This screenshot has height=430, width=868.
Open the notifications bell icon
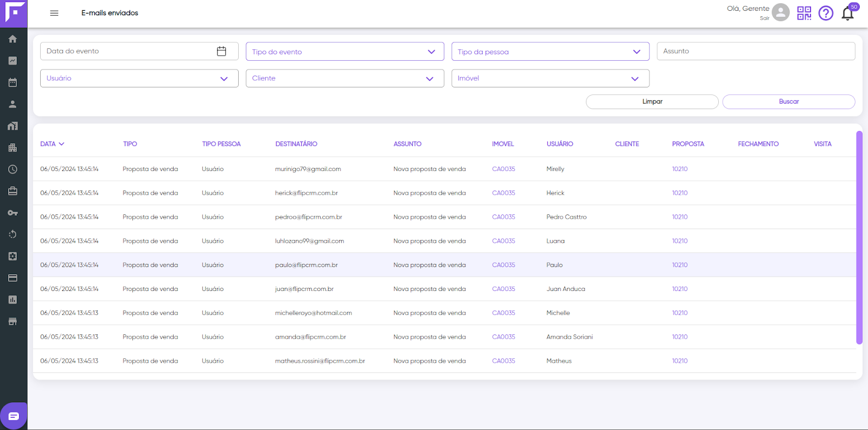click(847, 13)
